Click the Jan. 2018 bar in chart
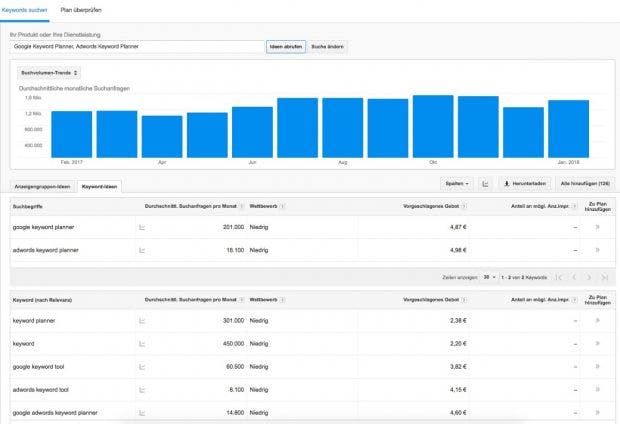The width and height of the screenshot is (620, 424). [x=569, y=129]
